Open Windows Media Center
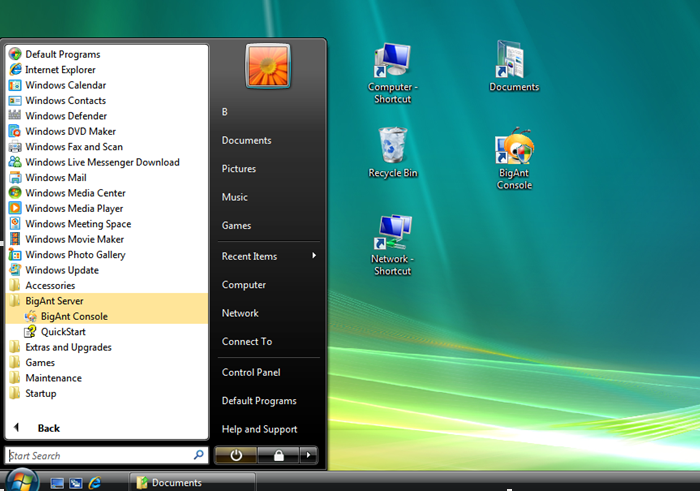Image resolution: width=700 pixels, height=491 pixels. [107, 193]
